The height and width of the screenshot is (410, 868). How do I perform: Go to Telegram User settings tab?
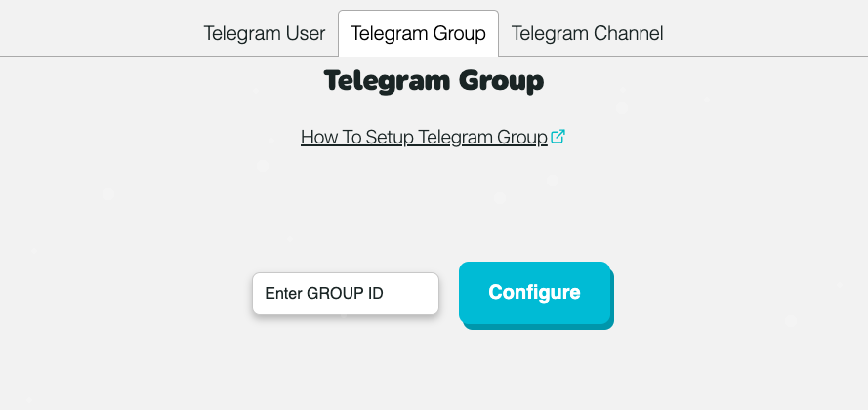(x=265, y=33)
